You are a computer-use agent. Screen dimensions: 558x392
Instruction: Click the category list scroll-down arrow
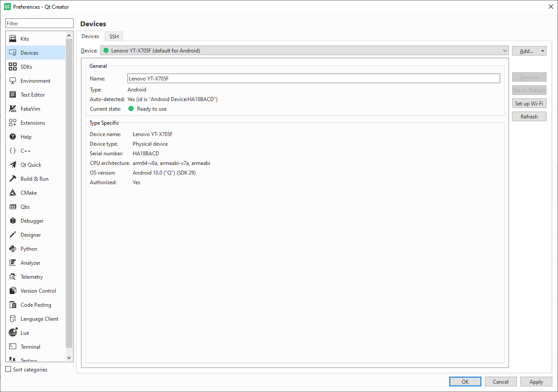(69, 357)
